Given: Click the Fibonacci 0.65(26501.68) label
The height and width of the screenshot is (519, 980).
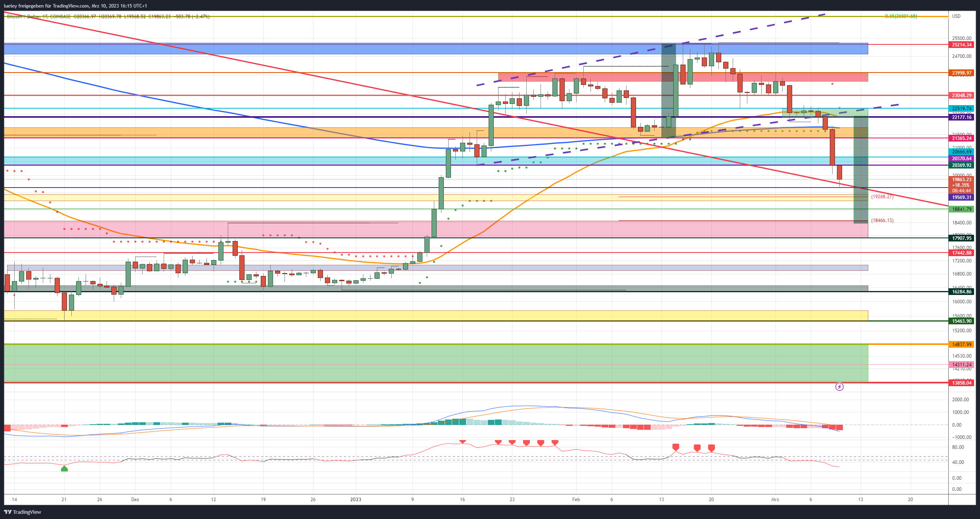Looking at the screenshot, I should pyautogui.click(x=901, y=16).
